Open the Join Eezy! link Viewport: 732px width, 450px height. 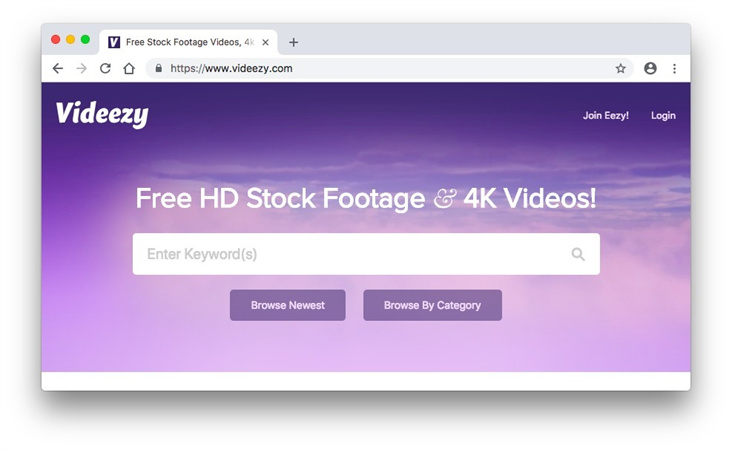605,115
